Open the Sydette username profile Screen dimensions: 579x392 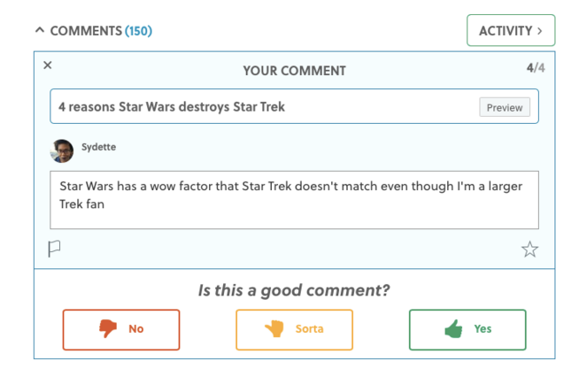(x=98, y=147)
